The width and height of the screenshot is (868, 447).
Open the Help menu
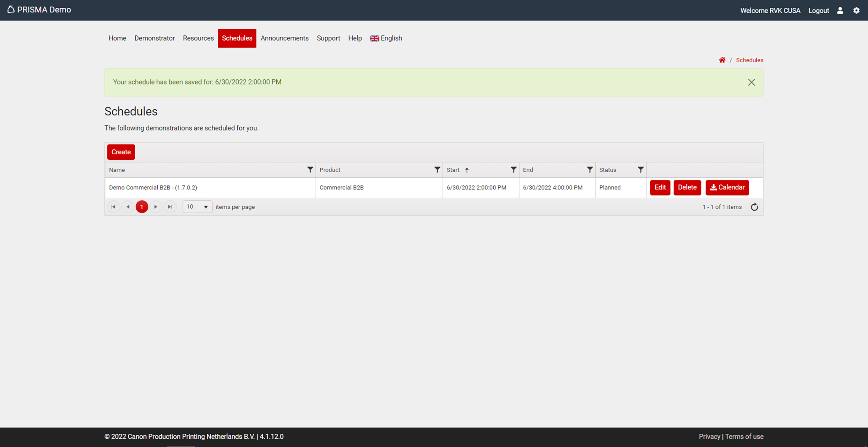point(355,38)
